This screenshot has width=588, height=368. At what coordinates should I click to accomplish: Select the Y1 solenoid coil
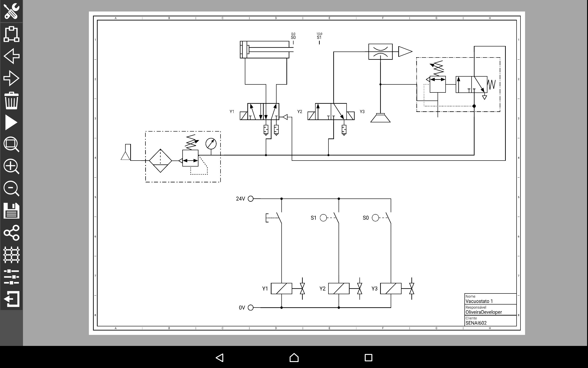[x=281, y=288]
